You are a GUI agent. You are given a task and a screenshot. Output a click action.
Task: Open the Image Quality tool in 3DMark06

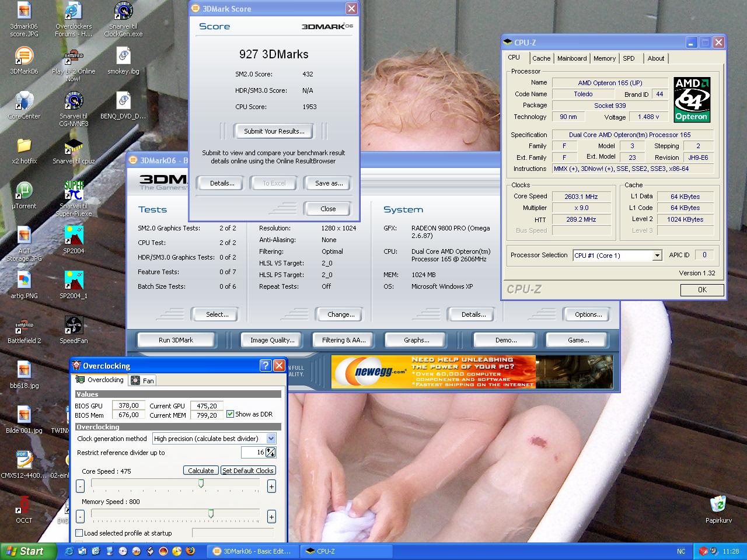click(x=272, y=340)
